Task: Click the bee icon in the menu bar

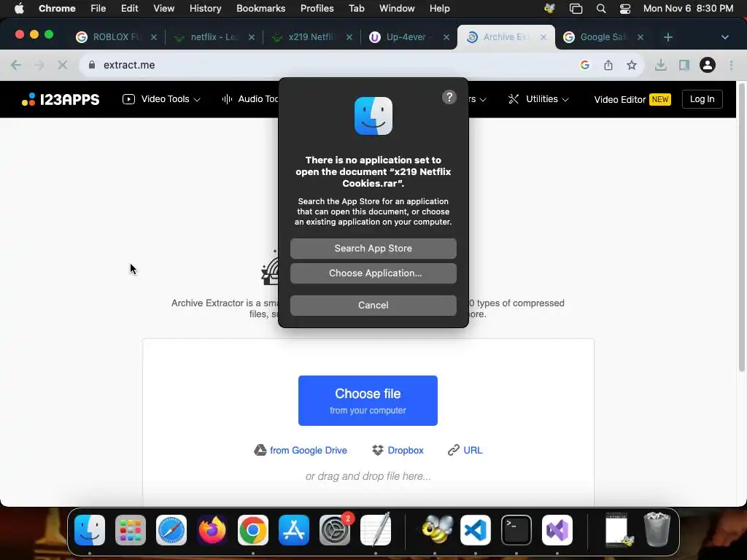Action: point(549,9)
